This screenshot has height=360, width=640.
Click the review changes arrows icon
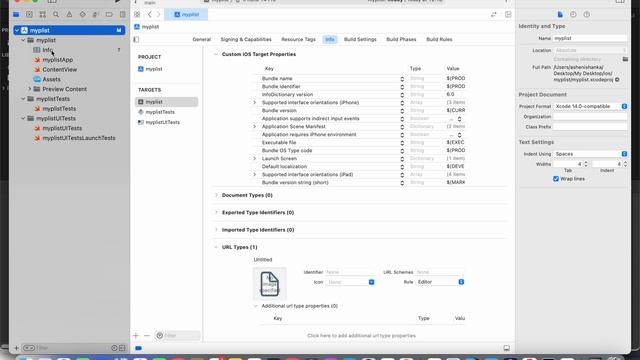tap(494, 15)
